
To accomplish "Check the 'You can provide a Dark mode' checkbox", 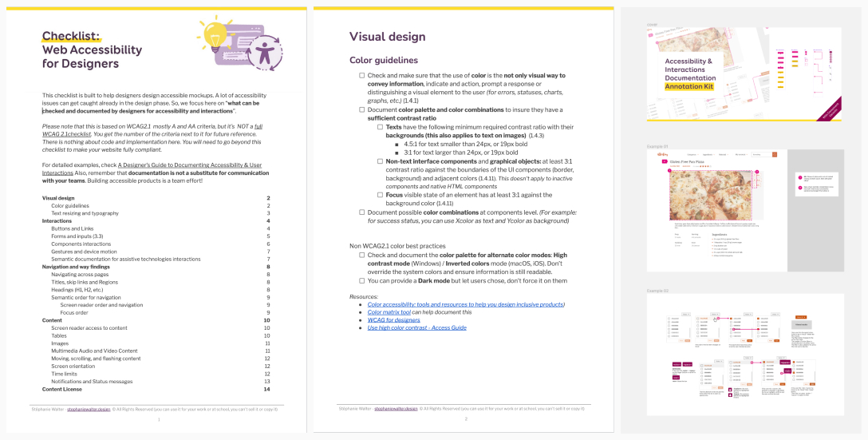I will coord(361,280).
